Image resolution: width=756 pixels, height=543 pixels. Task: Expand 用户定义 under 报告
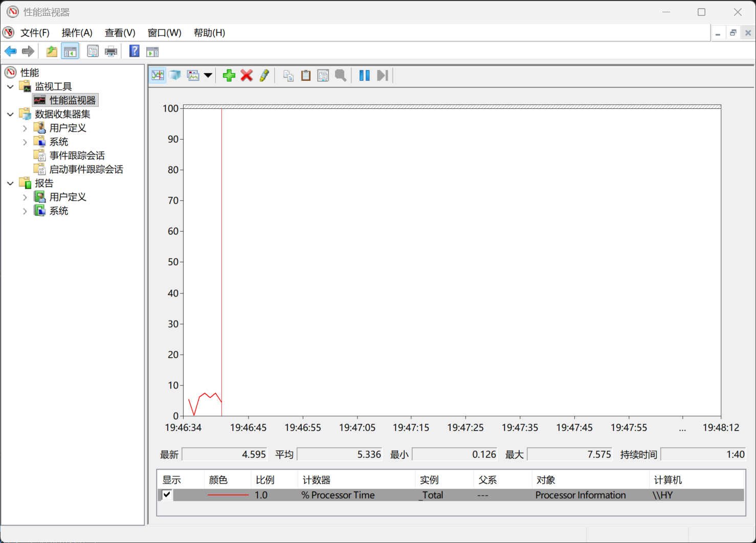[25, 197]
